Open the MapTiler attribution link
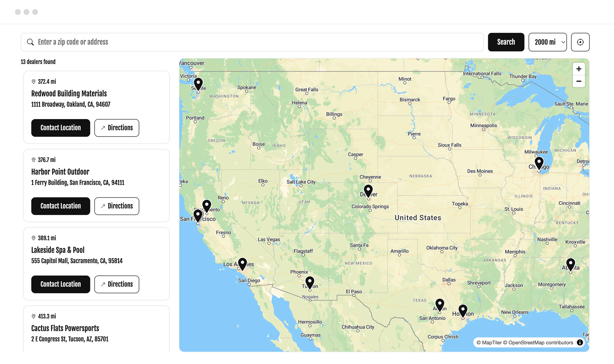Image resolution: width=614 pixels, height=364 pixels. click(489, 343)
